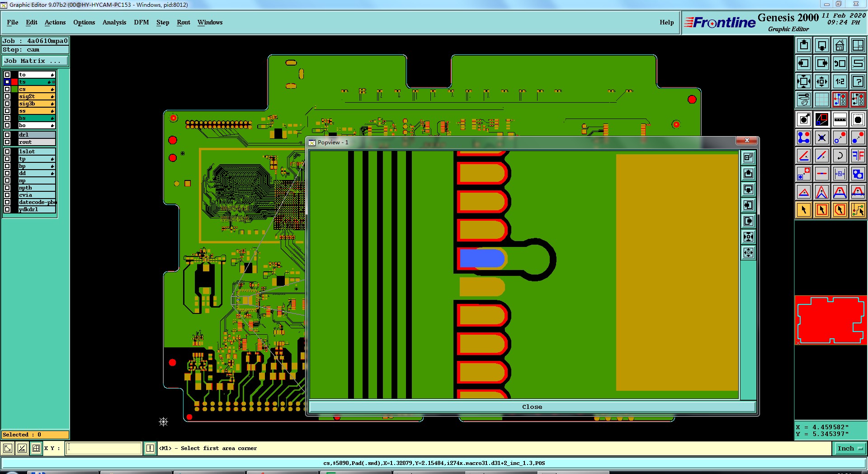Open the Actions menu

pyautogui.click(x=55, y=22)
